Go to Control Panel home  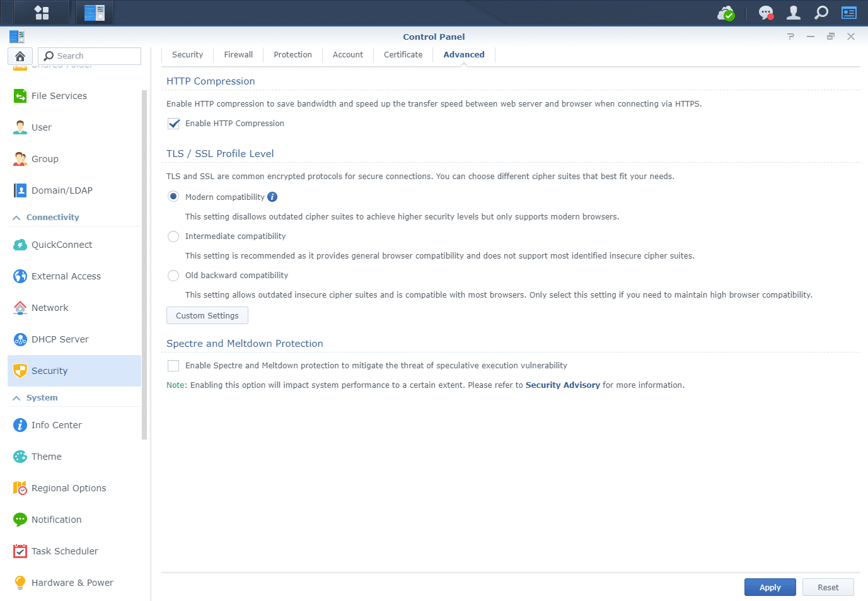(x=20, y=56)
